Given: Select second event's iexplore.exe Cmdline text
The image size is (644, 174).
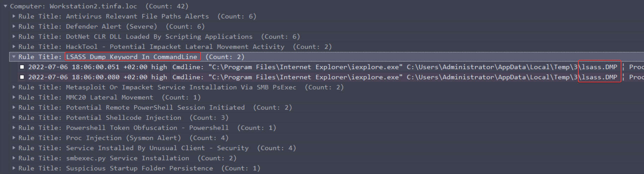Looking at the screenshot, I should click(305, 77).
